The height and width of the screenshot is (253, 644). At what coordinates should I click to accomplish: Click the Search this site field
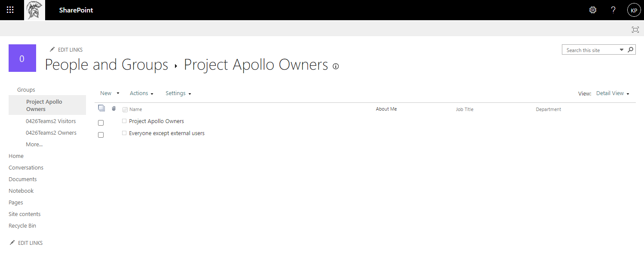592,50
